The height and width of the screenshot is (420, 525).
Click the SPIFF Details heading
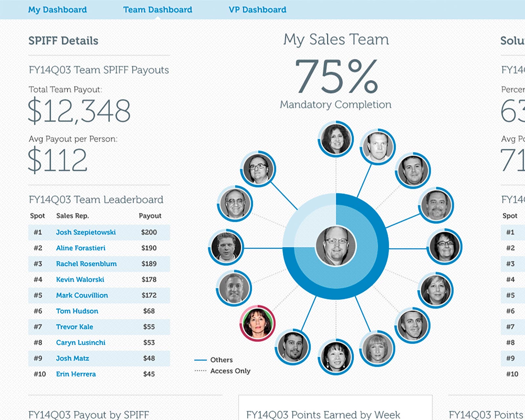tap(63, 41)
